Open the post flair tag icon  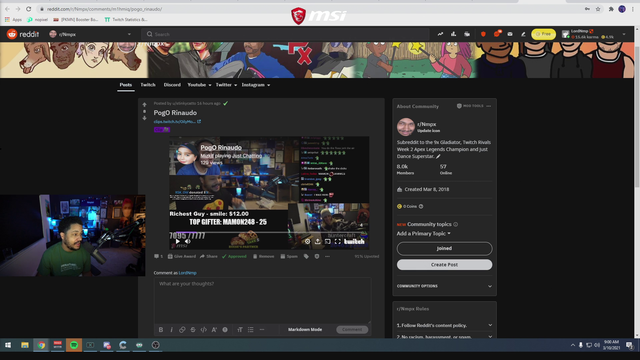point(306,256)
